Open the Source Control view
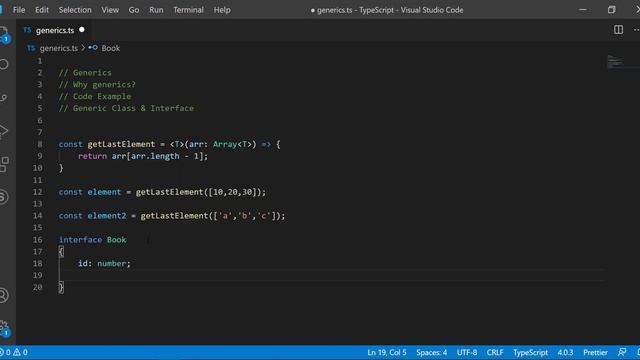 tap(4, 98)
